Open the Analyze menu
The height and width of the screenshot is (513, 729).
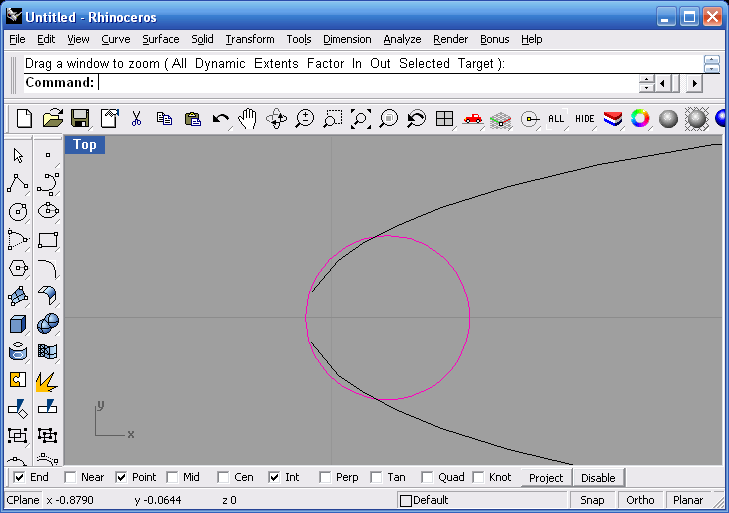[402, 40]
